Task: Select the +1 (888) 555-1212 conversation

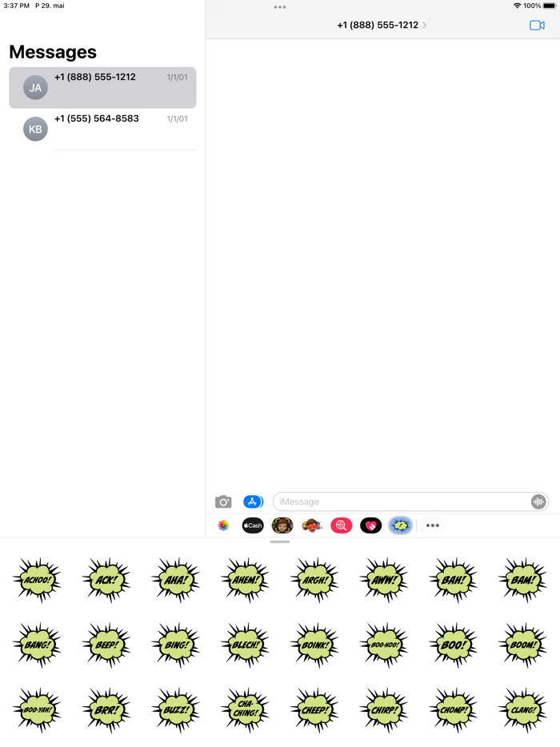Action: coord(102,88)
